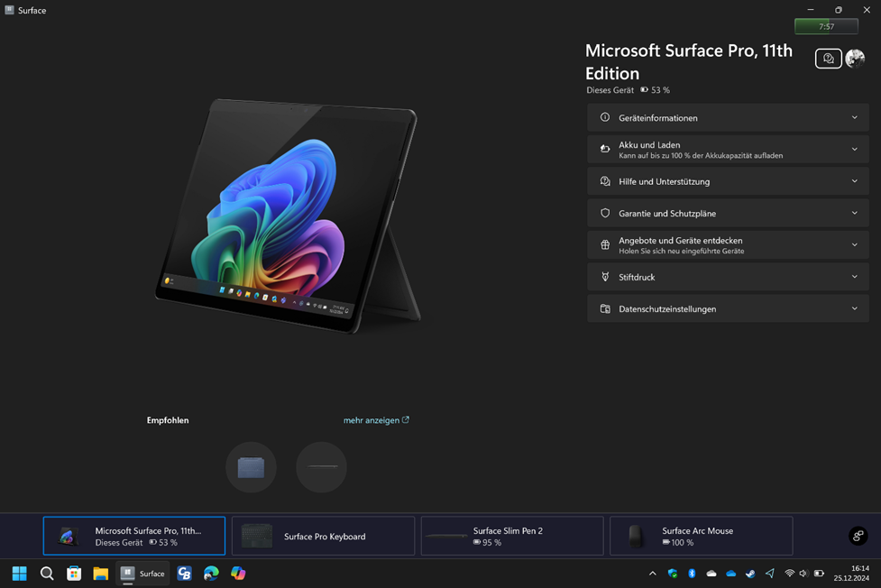
Task: Expand the Akku und Laden section
Action: pyautogui.click(x=728, y=150)
